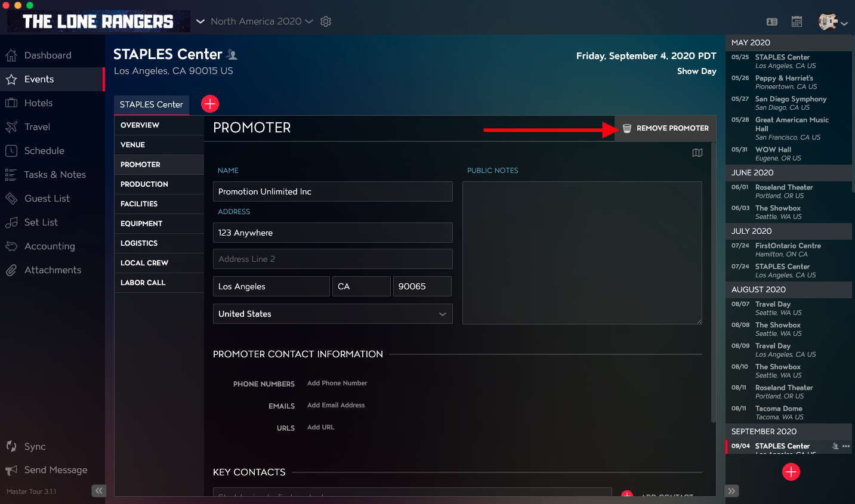
Task: Select the Equipment section
Action: [x=159, y=224]
